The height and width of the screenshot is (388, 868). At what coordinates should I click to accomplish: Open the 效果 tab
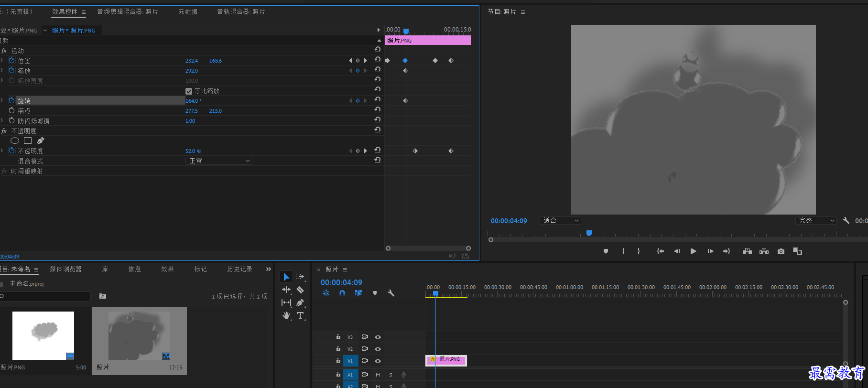pyautogui.click(x=167, y=269)
